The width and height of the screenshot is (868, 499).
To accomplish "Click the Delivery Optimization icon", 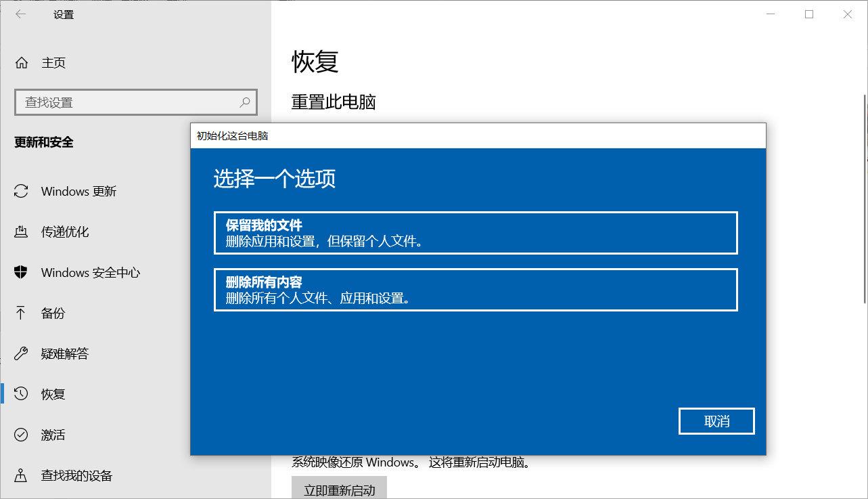I will pos(22,232).
